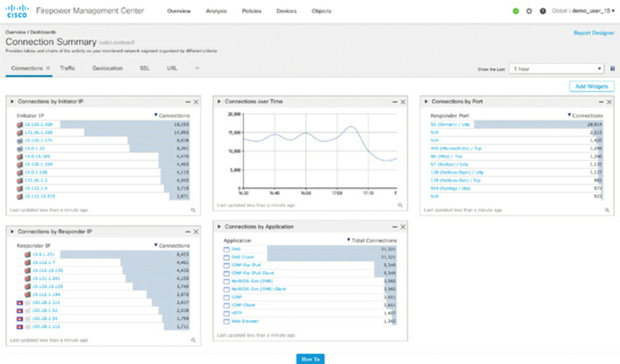Open the Show the Last 1 hour dropdown

click(556, 69)
